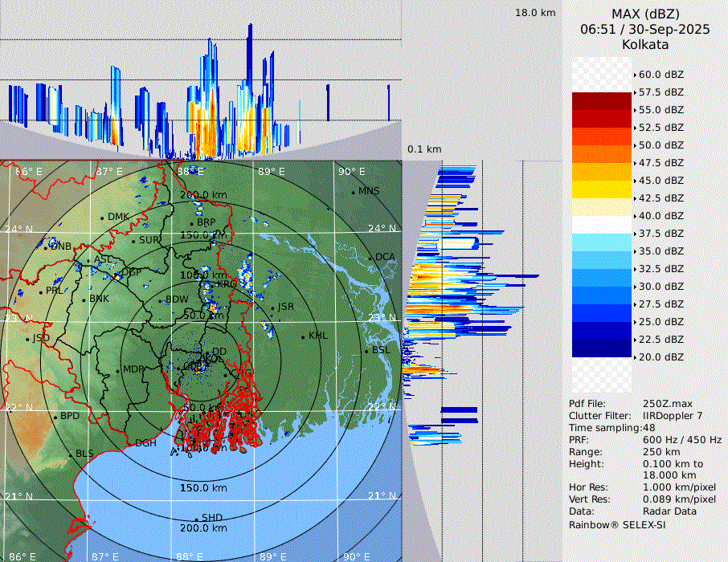Viewport: 728px width, 562px height.
Task: Click the Kolkata radar name heading
Action: [x=644, y=44]
